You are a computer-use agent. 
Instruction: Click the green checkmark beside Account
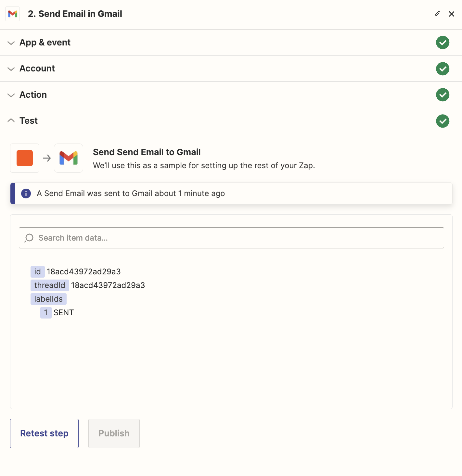[x=443, y=69]
